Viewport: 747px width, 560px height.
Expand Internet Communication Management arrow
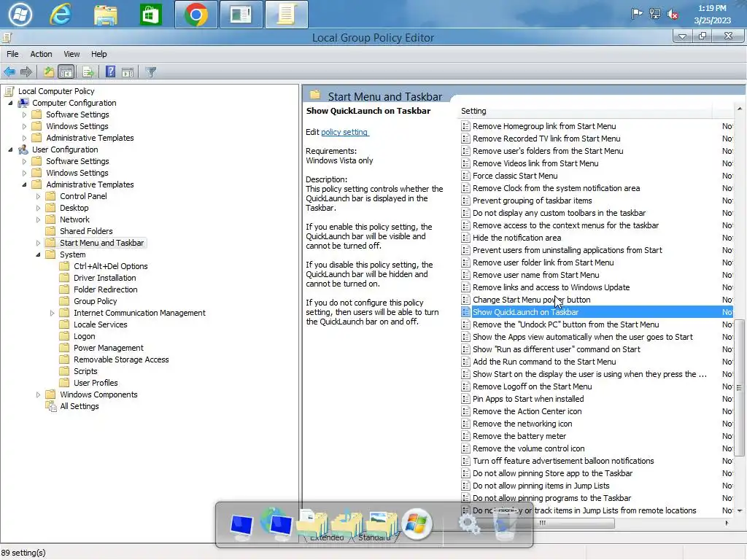tap(52, 313)
